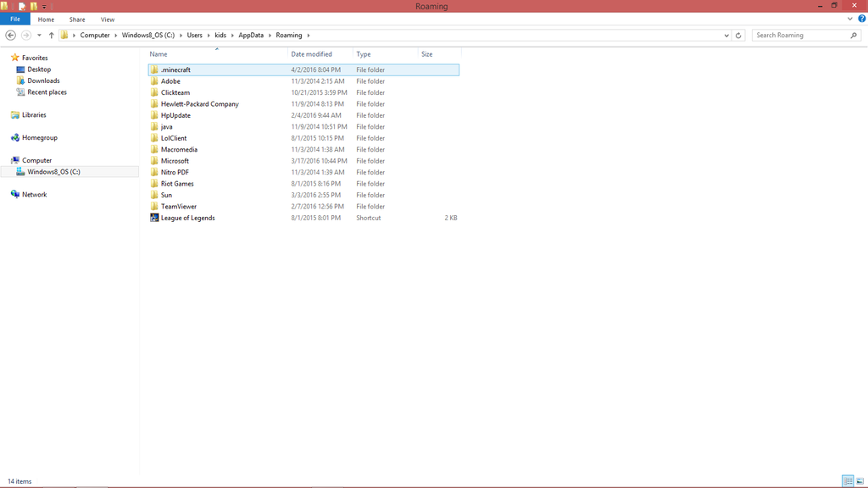Open the address bar previous locations dropdown
This screenshot has width=868, height=488.
coord(726,36)
